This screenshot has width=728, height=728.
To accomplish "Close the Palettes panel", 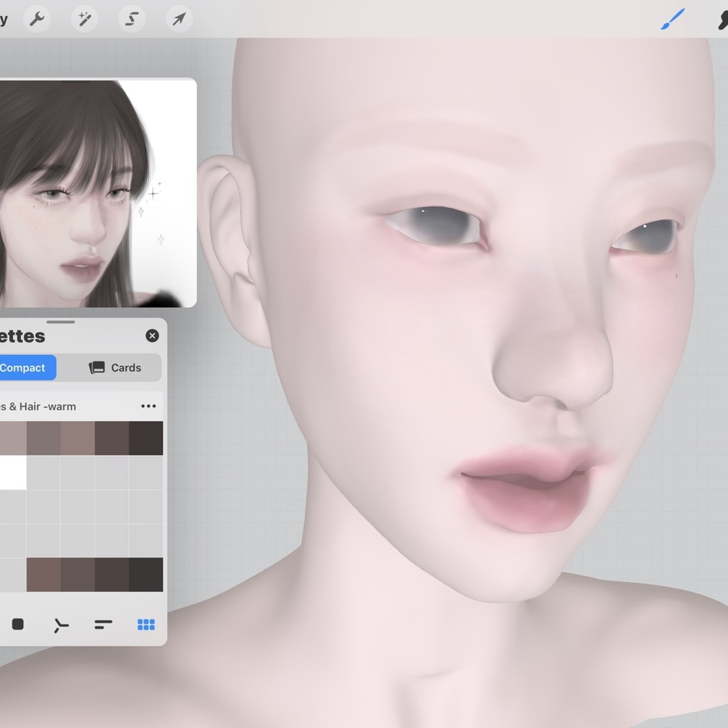I will click(x=152, y=335).
